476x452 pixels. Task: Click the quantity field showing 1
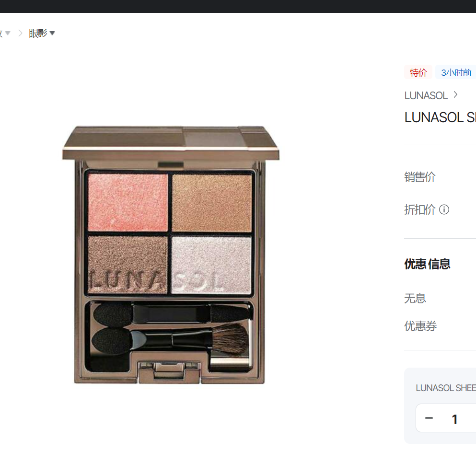[x=454, y=419]
